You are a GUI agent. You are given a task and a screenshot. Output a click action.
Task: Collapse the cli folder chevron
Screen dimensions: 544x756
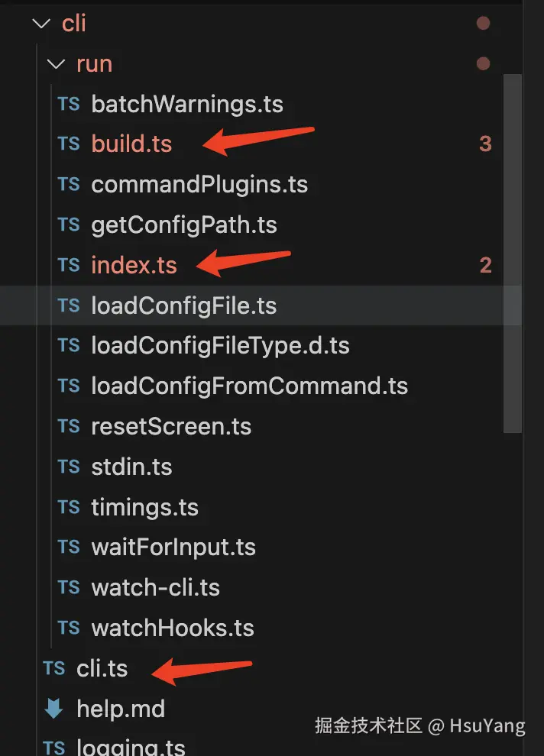click(41, 24)
